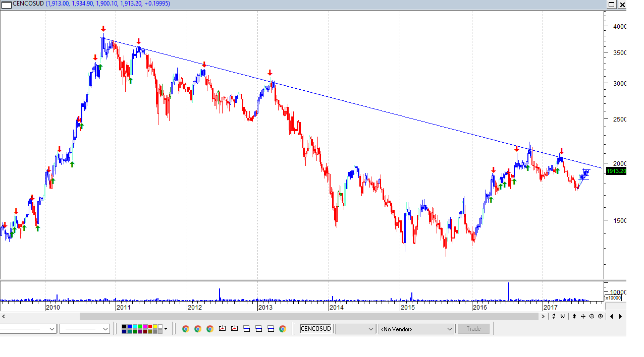Click the 2014 year axis label
This screenshot has width=644, height=357.
[x=337, y=307]
